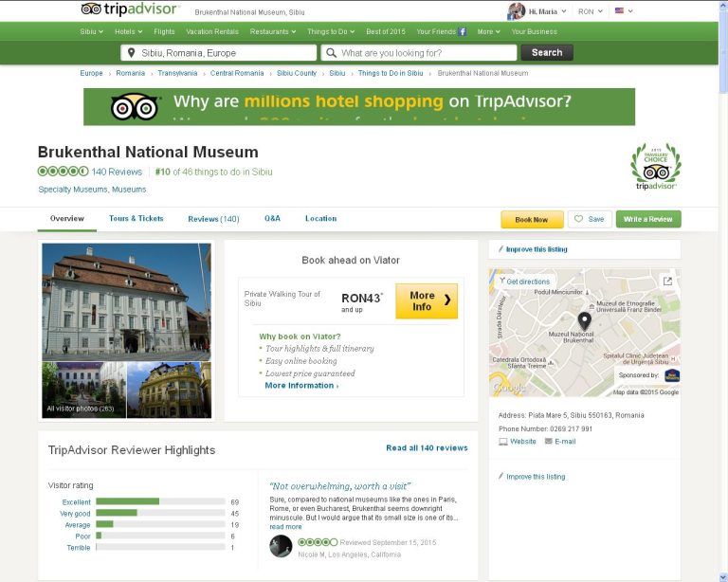Click the More Info button for walking tour
Screen dimensions: 728x582
(427, 301)
